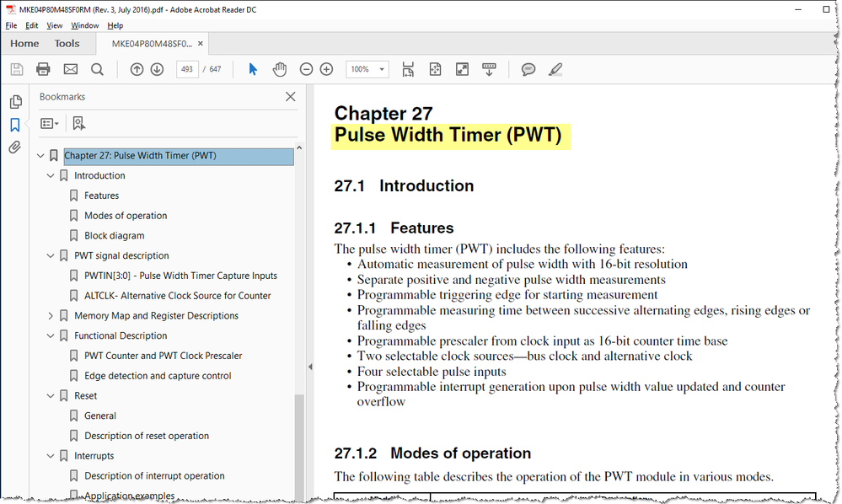Print the PDF using the printer icon
842x504 pixels.
coord(43,69)
